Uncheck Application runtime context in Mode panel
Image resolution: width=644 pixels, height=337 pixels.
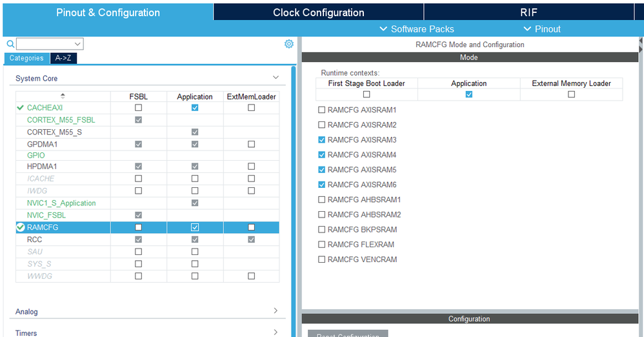pos(468,94)
